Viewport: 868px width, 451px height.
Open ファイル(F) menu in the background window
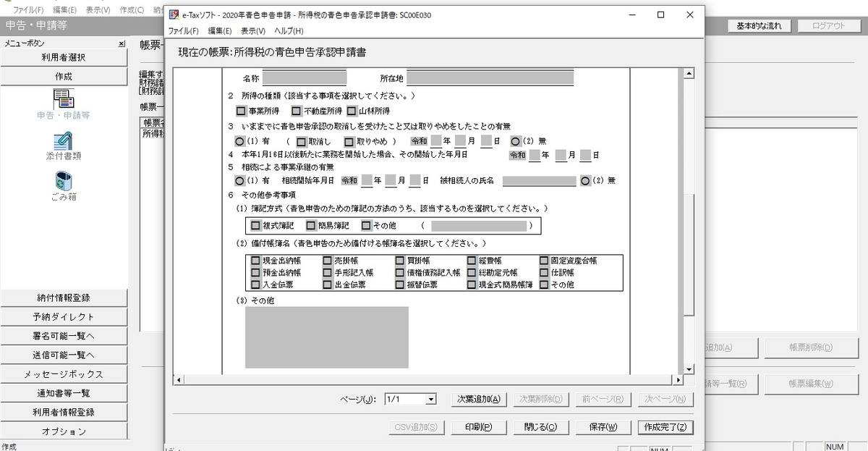tap(27, 10)
